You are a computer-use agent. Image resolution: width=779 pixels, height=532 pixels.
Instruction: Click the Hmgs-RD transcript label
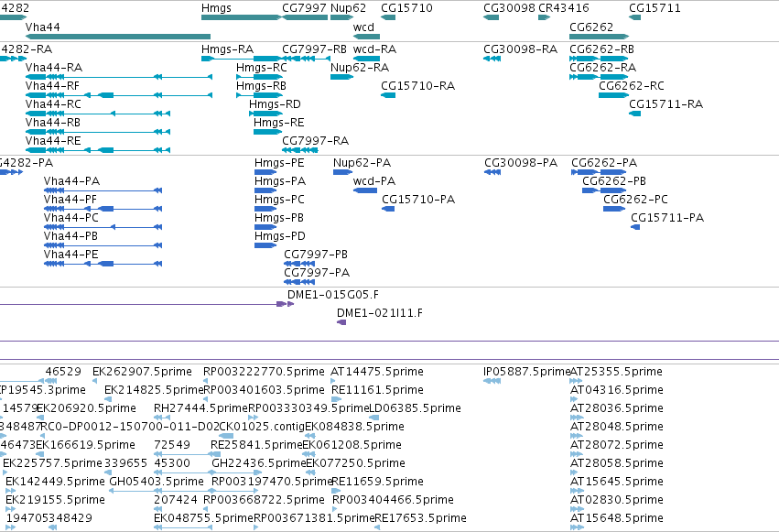point(275,104)
